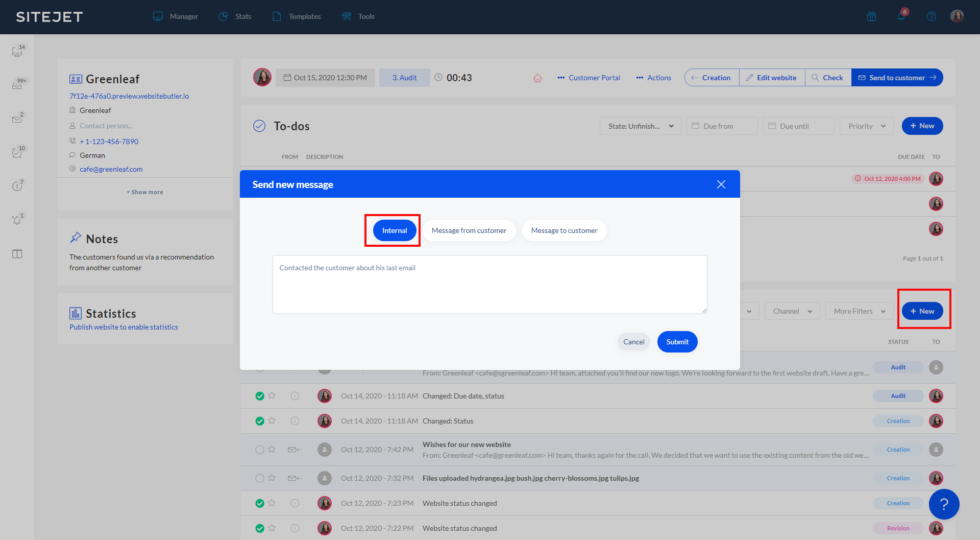980x540 pixels.
Task: Open the help question mark icon
Action: click(x=932, y=16)
